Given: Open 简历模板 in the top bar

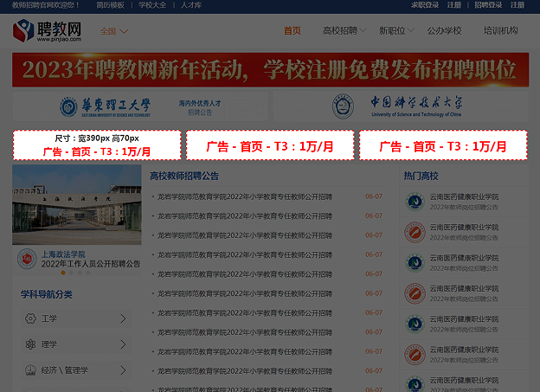Looking at the screenshot, I should pos(110,5).
